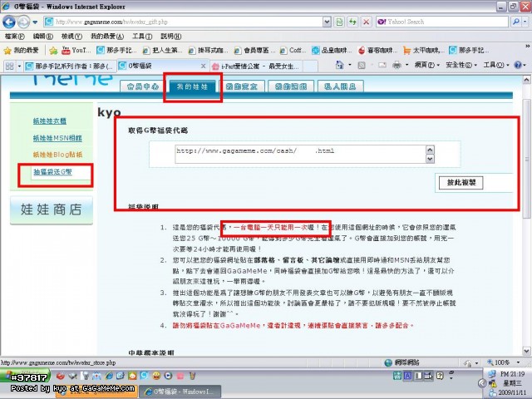Open the 會員中心 site tab
Viewport: 532px width, 399px height.
[142, 86]
